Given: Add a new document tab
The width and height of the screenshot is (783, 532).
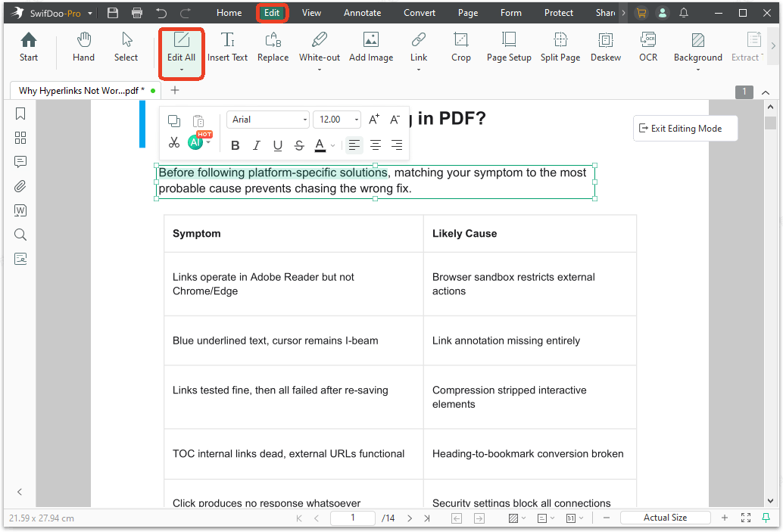Looking at the screenshot, I should tap(175, 90).
